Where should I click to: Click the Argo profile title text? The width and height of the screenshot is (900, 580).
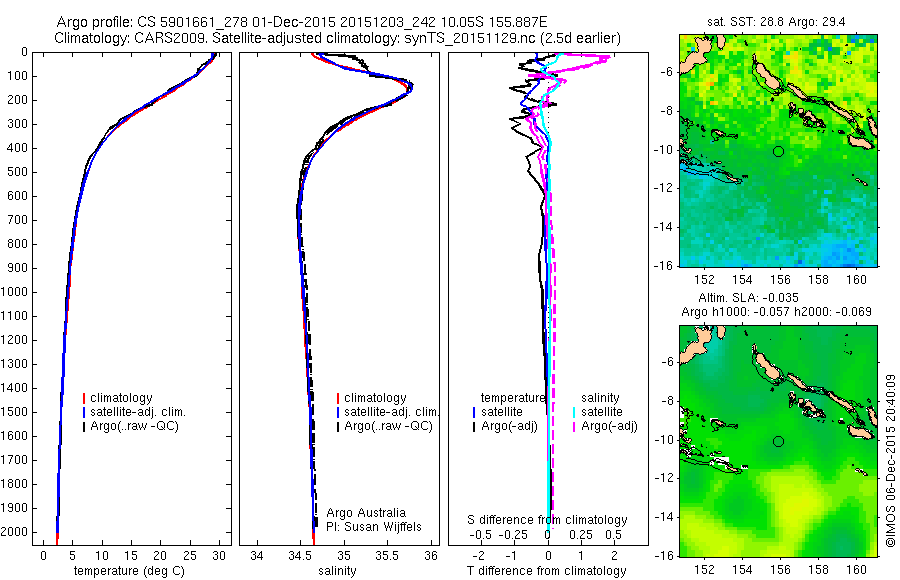pyautogui.click(x=302, y=22)
